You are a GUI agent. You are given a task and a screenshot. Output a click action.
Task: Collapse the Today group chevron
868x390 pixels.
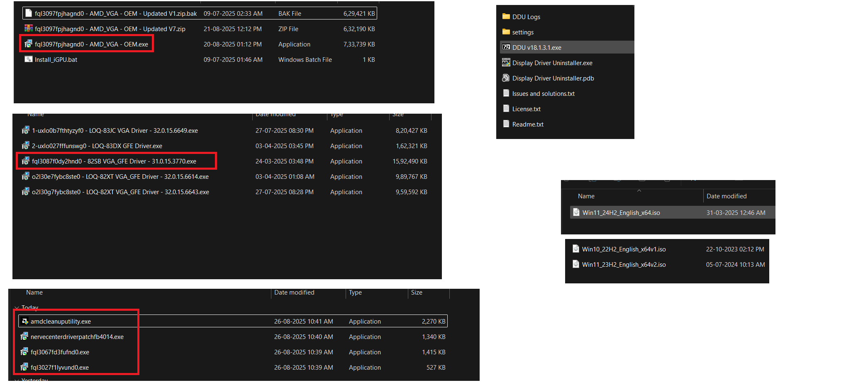[x=17, y=307]
